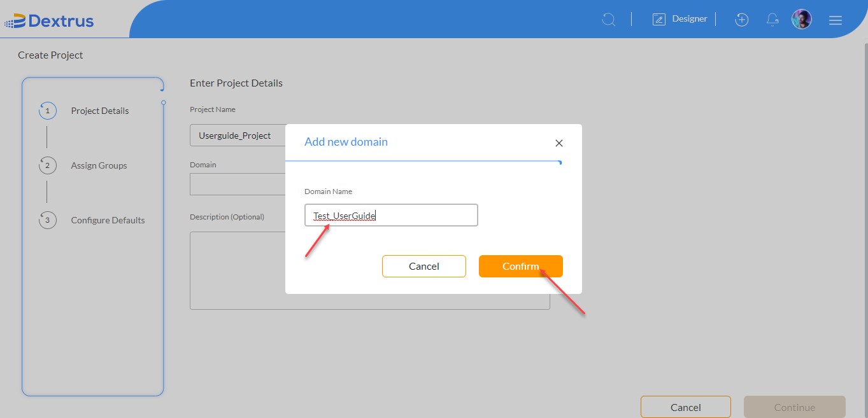Viewport: 868px width, 418px height.
Task: Cancel project creation at page bottom
Action: pos(686,407)
